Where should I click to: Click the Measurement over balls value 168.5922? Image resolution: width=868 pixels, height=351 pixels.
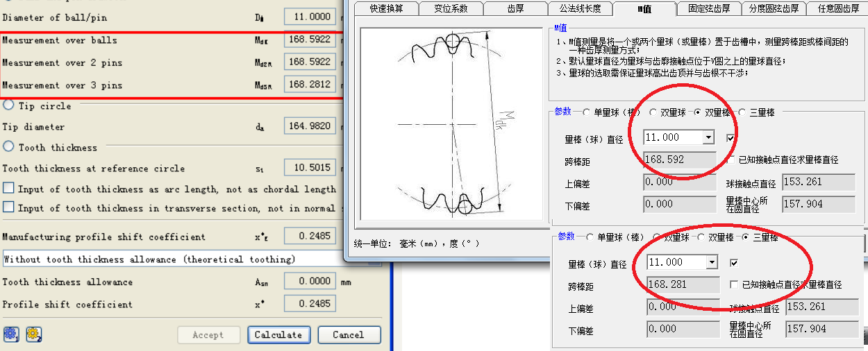point(310,40)
